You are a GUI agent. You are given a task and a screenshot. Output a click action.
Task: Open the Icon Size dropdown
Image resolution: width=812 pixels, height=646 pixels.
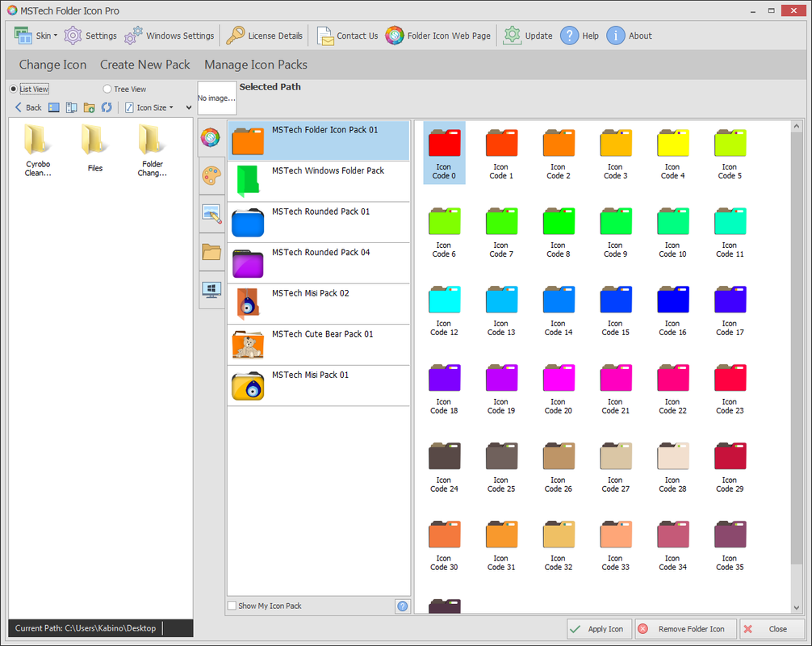pos(149,107)
